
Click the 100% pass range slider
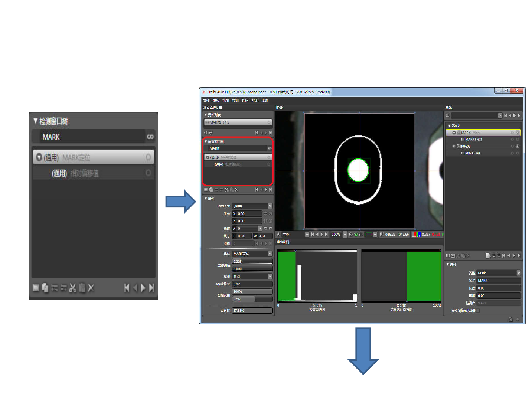coord(252,292)
